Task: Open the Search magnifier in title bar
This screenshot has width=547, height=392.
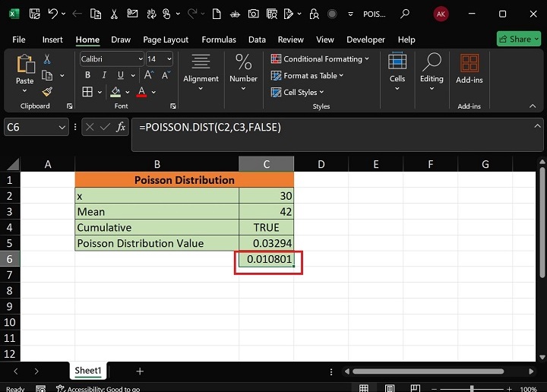Action: 405,14
